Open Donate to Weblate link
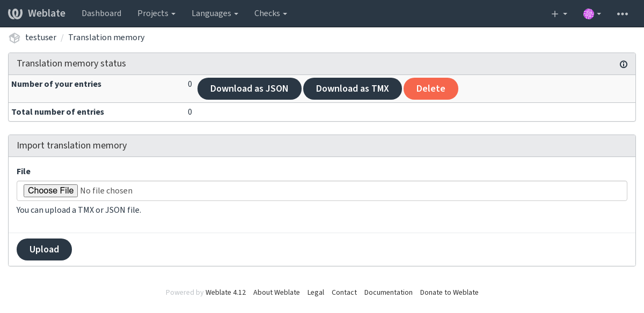The width and height of the screenshot is (644, 313). click(x=449, y=292)
